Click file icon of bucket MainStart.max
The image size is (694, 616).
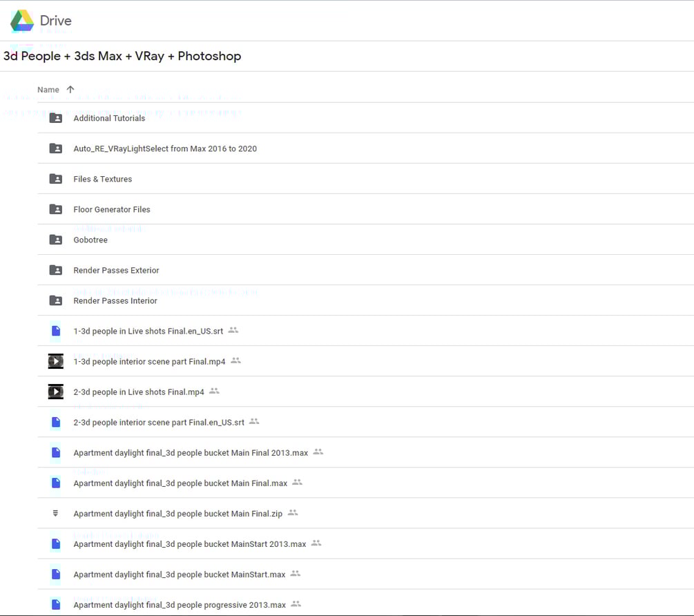[56, 575]
